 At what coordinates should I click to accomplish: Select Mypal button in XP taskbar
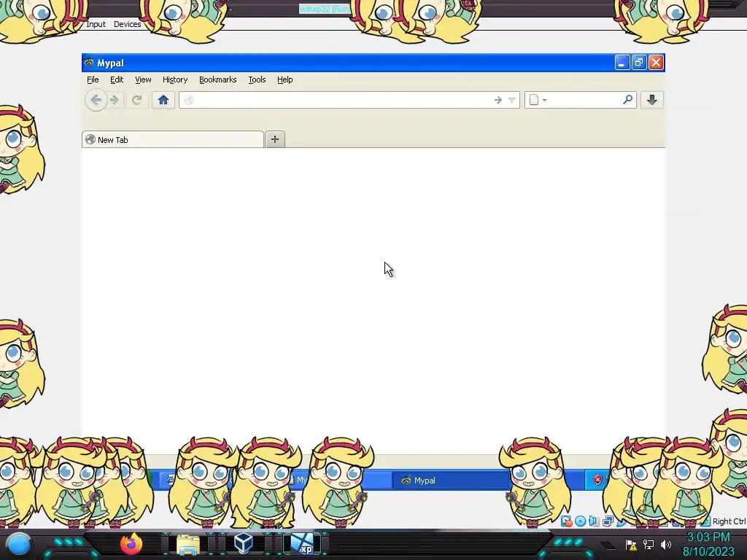click(x=450, y=480)
